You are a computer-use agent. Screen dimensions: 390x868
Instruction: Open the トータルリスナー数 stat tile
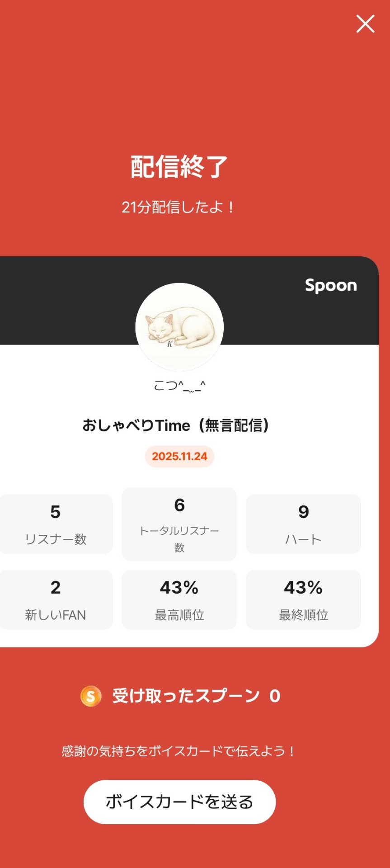click(x=179, y=524)
